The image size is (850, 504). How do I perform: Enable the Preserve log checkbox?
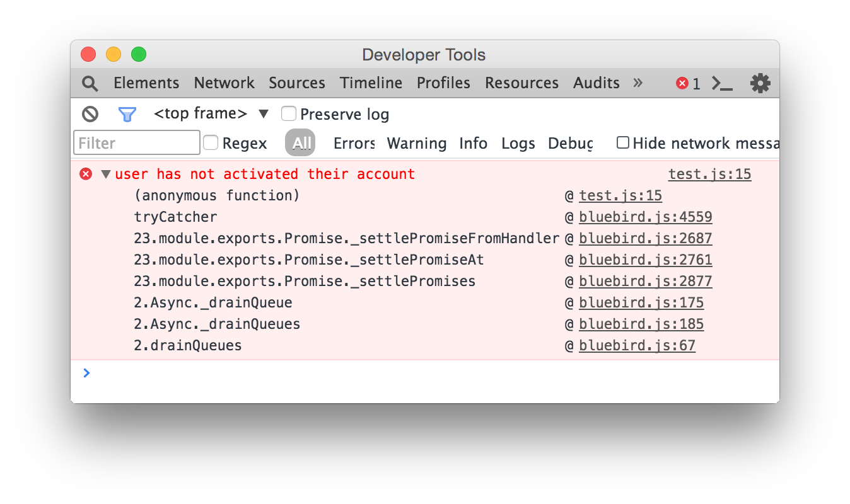[289, 114]
